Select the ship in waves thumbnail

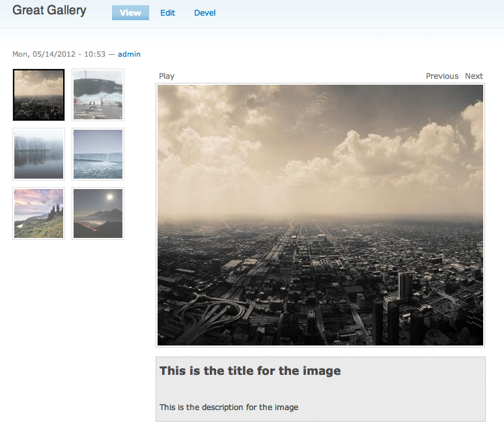98,95
